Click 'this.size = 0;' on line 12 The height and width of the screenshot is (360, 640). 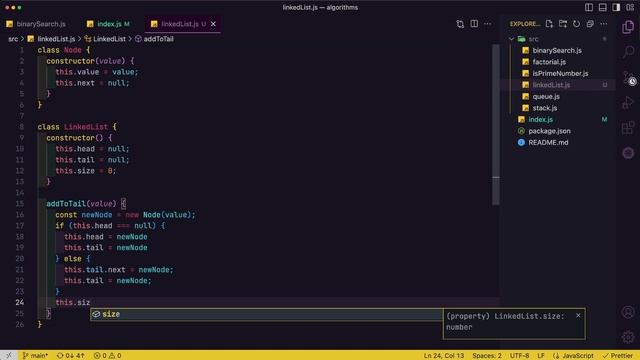coord(86,171)
